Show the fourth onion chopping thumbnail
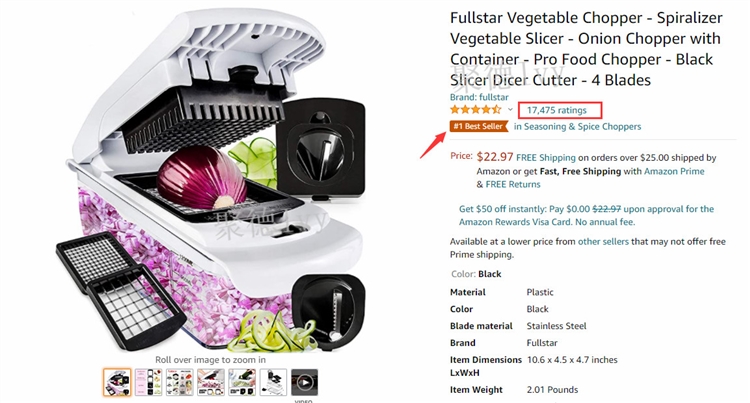The width and height of the screenshot is (750, 403). tap(210, 382)
